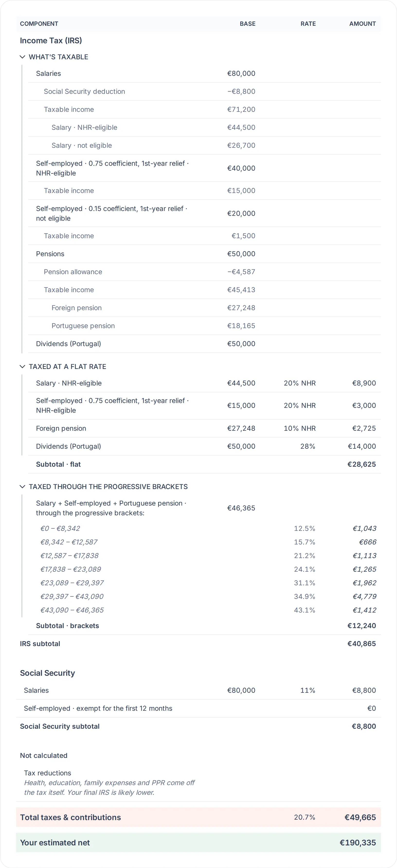The height and width of the screenshot is (868, 397).
Task: Collapse the What's Taxable section chevron
Action: tap(23, 57)
